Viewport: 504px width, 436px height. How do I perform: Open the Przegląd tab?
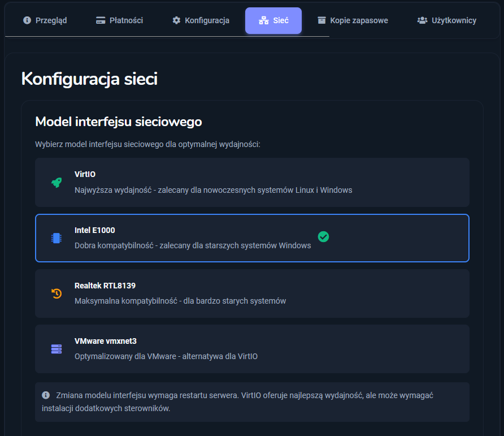click(x=45, y=20)
